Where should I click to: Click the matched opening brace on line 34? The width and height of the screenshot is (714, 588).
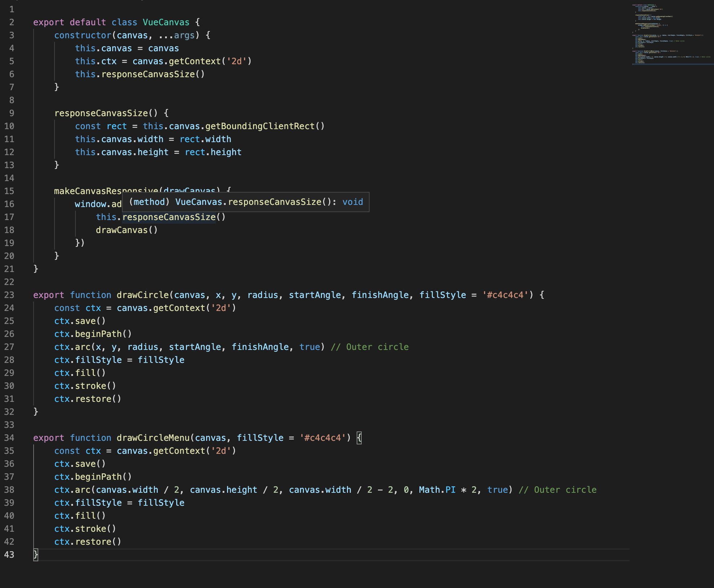click(359, 438)
